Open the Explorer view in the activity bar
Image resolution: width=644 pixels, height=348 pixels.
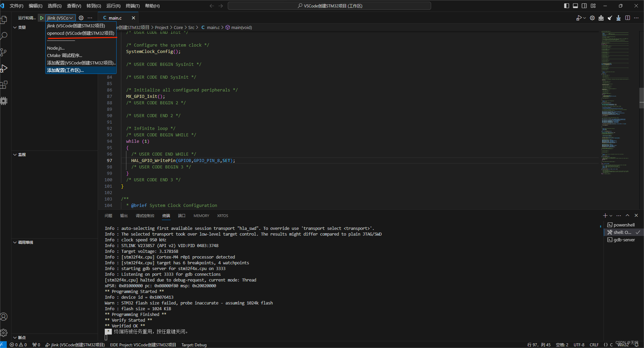pos(4,20)
